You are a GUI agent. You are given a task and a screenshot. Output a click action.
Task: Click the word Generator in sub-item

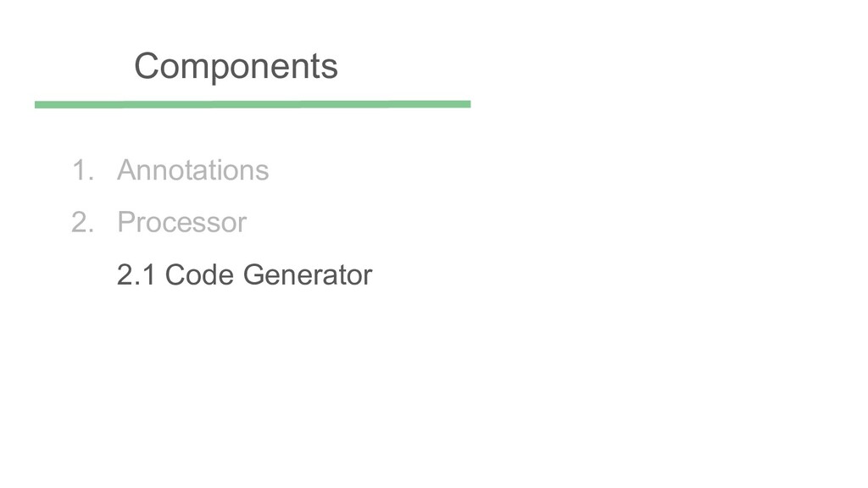coord(307,275)
